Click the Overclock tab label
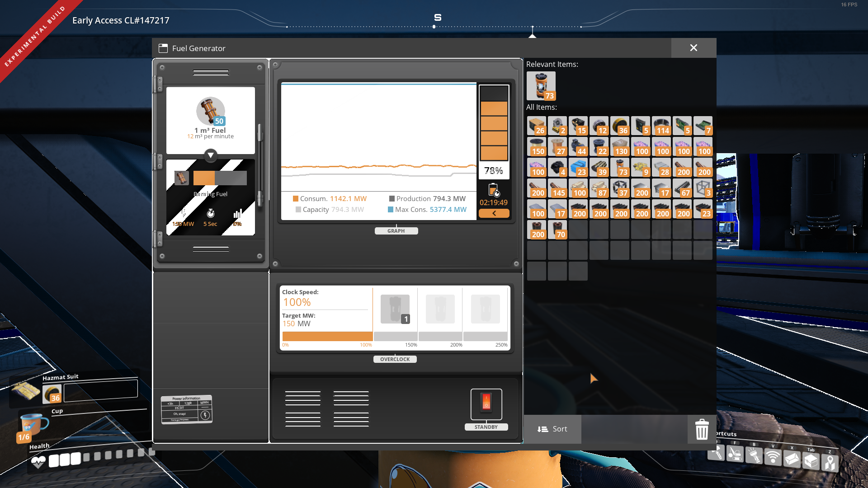This screenshot has width=868, height=488. click(395, 359)
